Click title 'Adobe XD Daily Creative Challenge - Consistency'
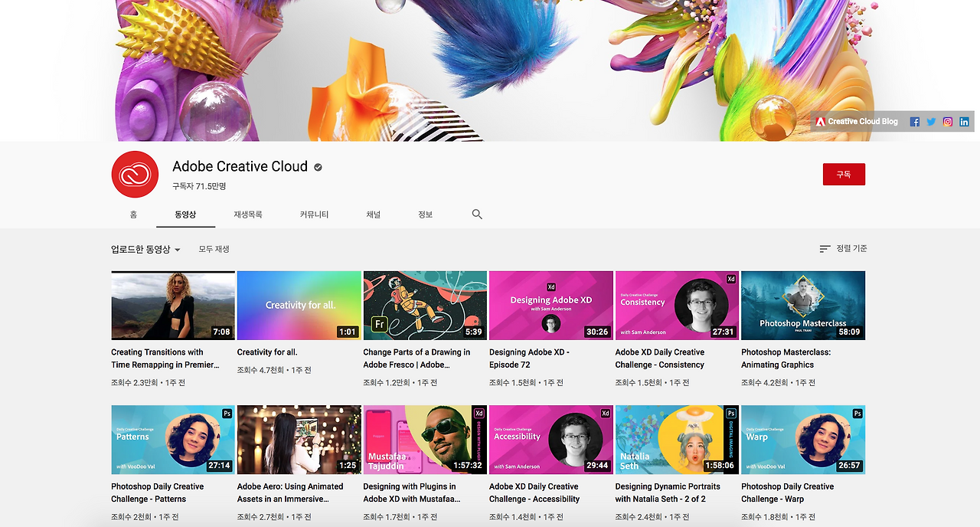Screen dimensions: 980x527 [660, 358]
